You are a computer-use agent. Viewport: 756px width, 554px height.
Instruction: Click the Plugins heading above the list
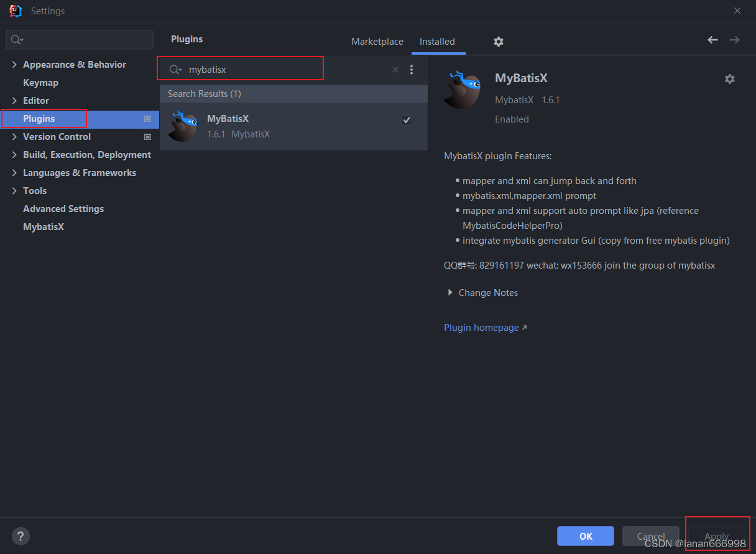187,39
